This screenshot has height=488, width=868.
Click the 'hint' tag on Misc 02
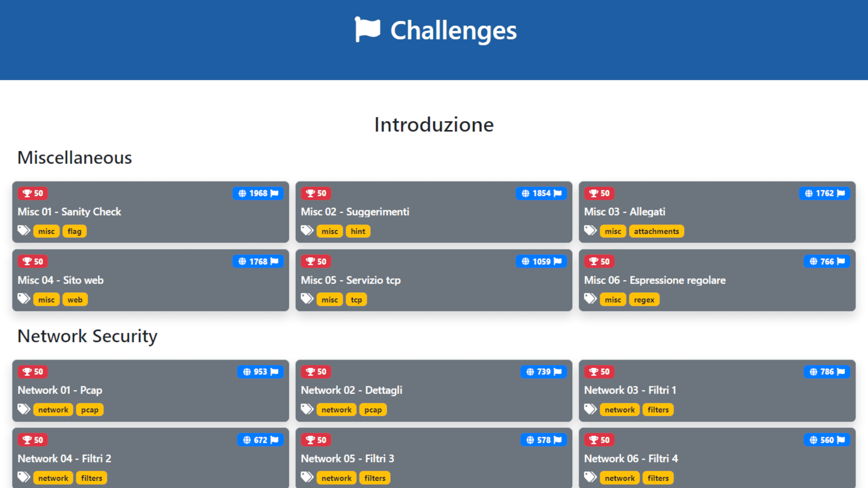pos(358,231)
